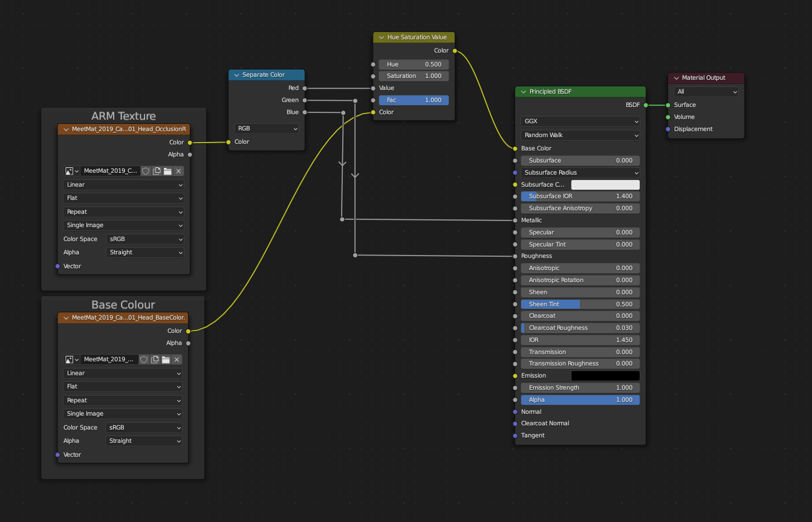Toggle the Fake User shield on Base Colour image
The height and width of the screenshot is (522, 812).
(145, 359)
